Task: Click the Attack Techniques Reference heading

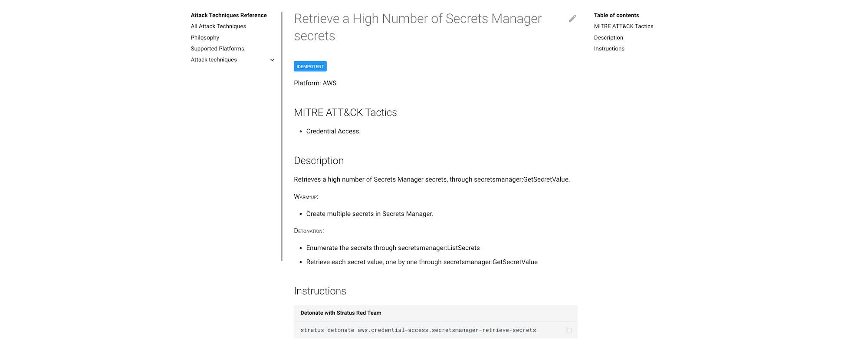Action: (229, 15)
